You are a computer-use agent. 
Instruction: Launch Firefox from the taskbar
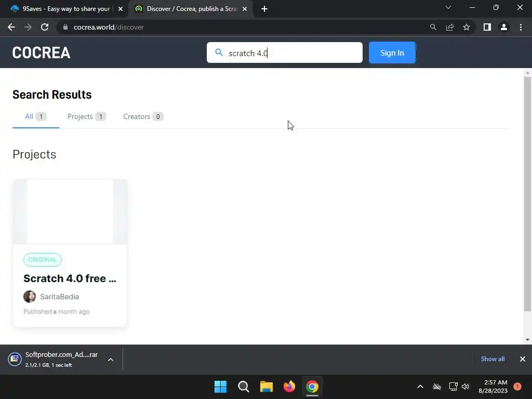pos(289,387)
